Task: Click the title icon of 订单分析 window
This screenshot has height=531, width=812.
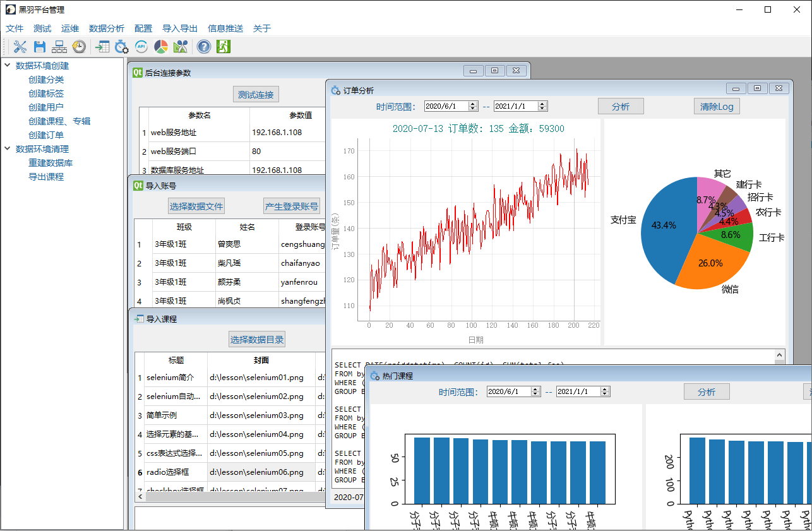Action: click(x=336, y=90)
